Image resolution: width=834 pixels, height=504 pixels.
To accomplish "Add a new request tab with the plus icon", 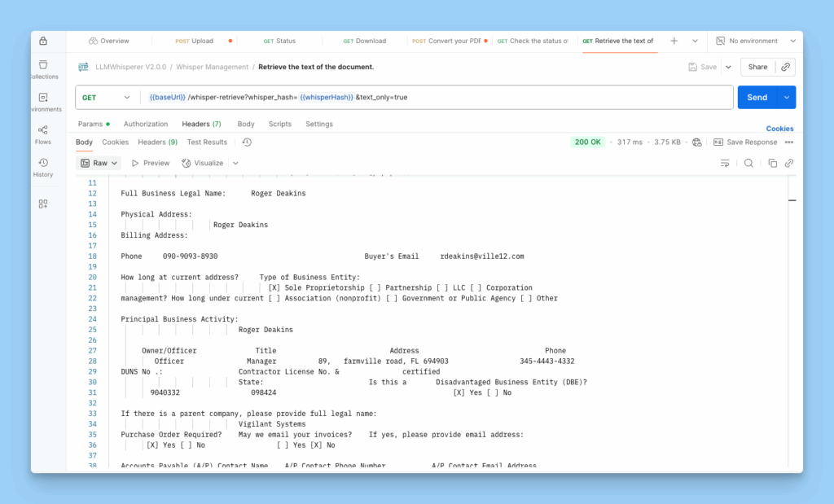I will (674, 41).
